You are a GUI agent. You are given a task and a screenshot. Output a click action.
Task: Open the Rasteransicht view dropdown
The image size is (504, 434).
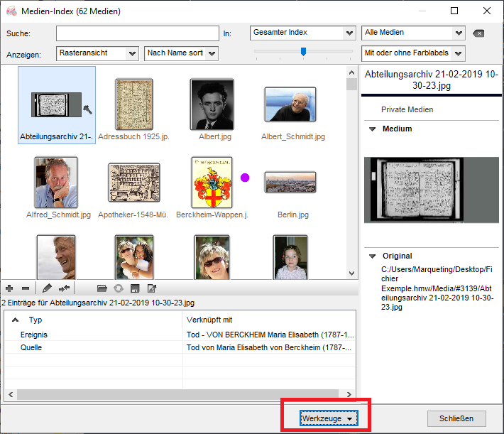tap(98, 53)
